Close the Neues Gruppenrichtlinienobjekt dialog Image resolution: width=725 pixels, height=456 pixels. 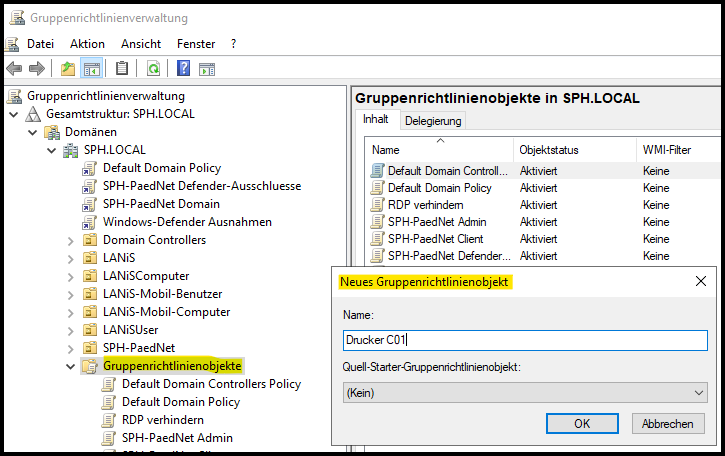(x=700, y=281)
